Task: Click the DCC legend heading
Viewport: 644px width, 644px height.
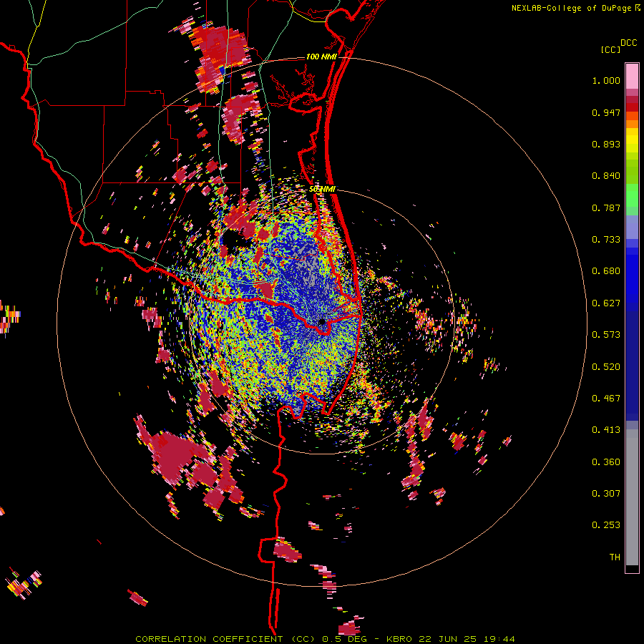Action: tap(629, 43)
